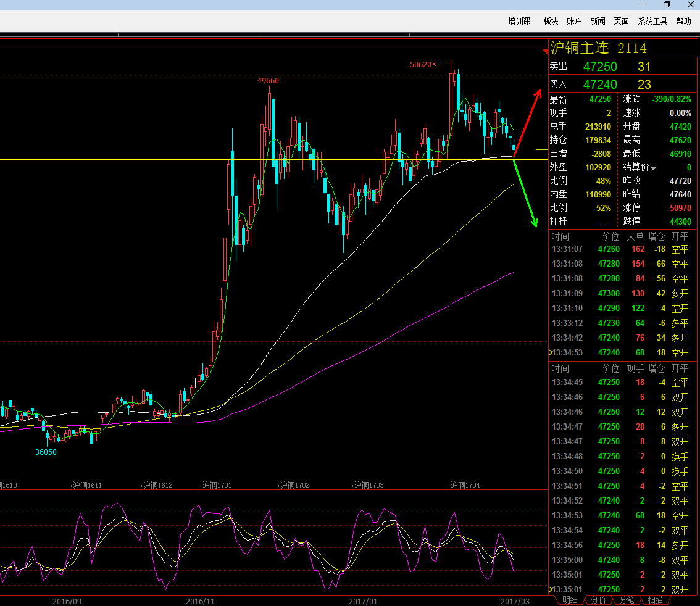
Task: Open the 系统工具 menu
Action: pyautogui.click(x=652, y=21)
